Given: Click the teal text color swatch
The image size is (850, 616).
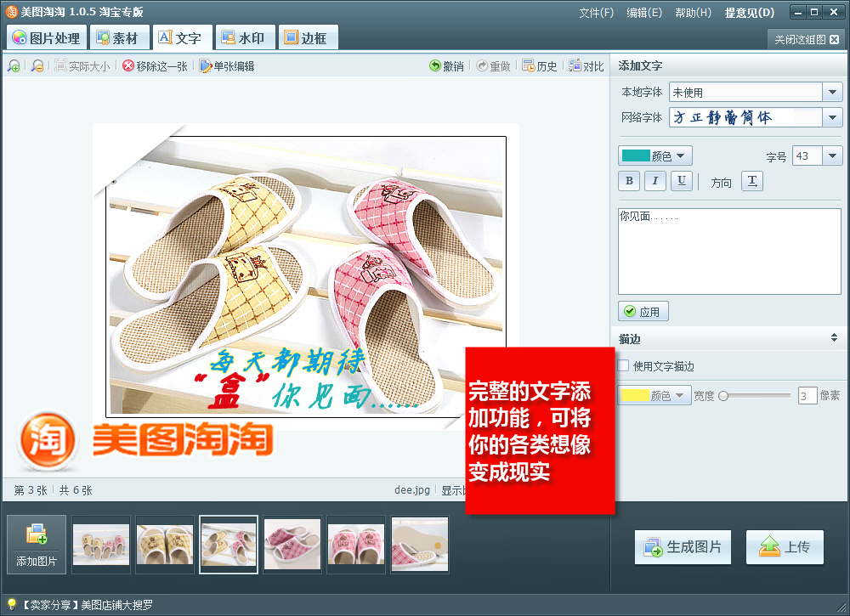Looking at the screenshot, I should (636, 156).
